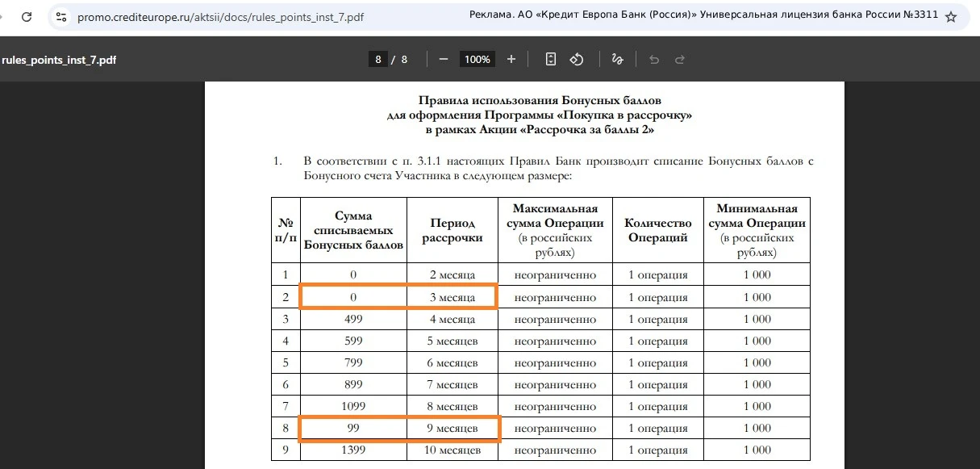Click the Кредит Европа Банк advertisement text

pos(703,17)
